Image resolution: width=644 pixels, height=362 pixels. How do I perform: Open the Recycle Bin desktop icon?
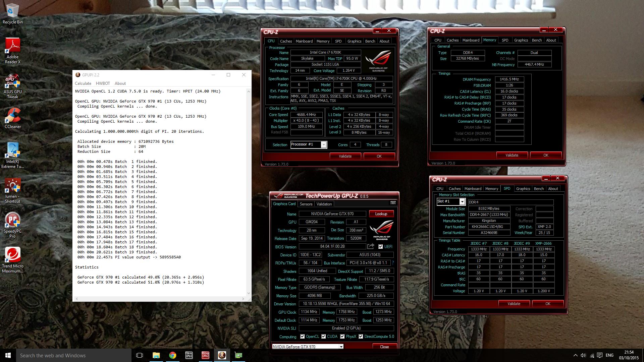point(12,13)
